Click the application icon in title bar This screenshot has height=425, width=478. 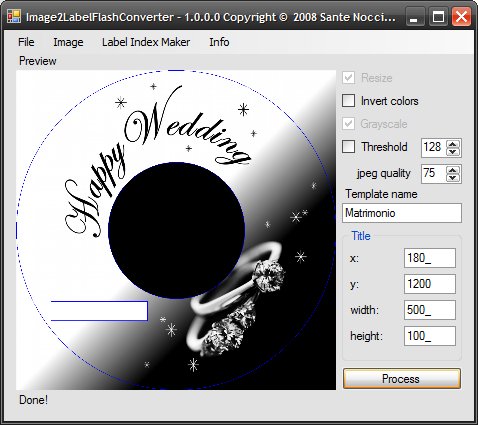pos(14,17)
